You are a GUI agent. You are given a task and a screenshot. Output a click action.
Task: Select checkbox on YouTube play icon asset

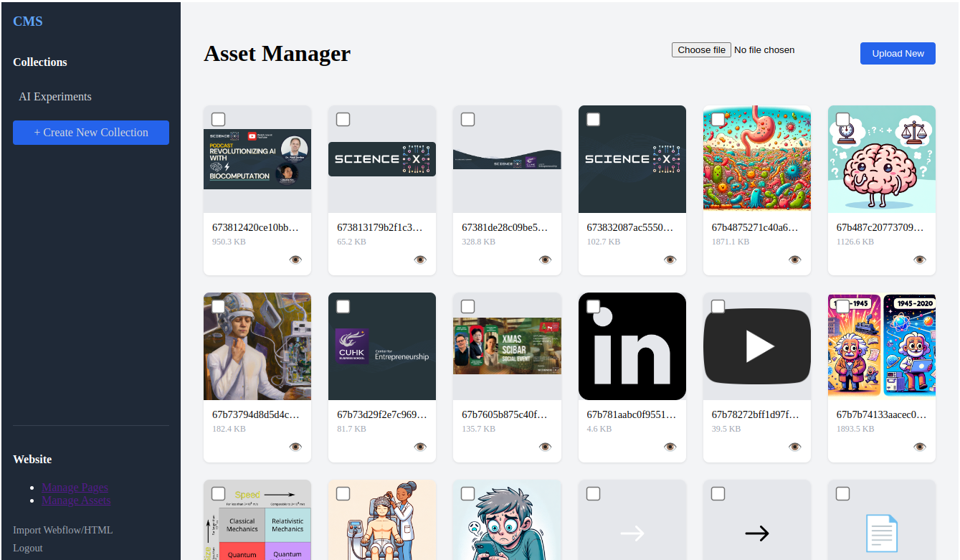[718, 306]
